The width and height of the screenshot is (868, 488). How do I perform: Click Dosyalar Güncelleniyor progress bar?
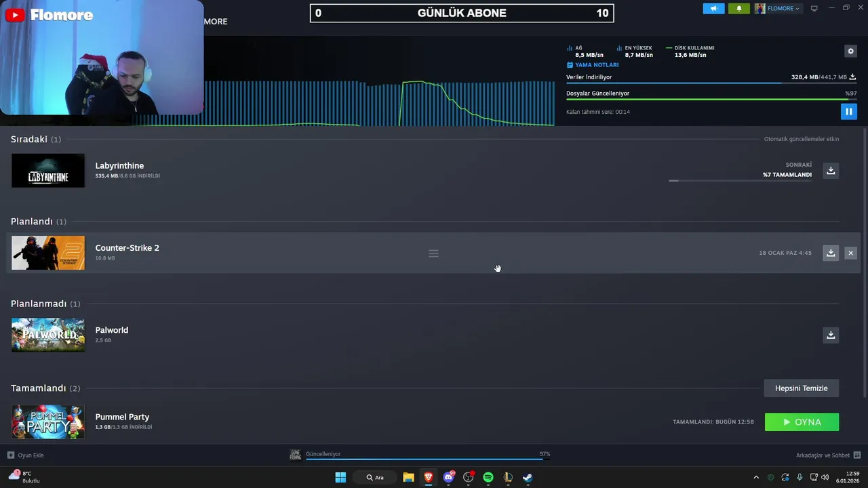point(711,99)
